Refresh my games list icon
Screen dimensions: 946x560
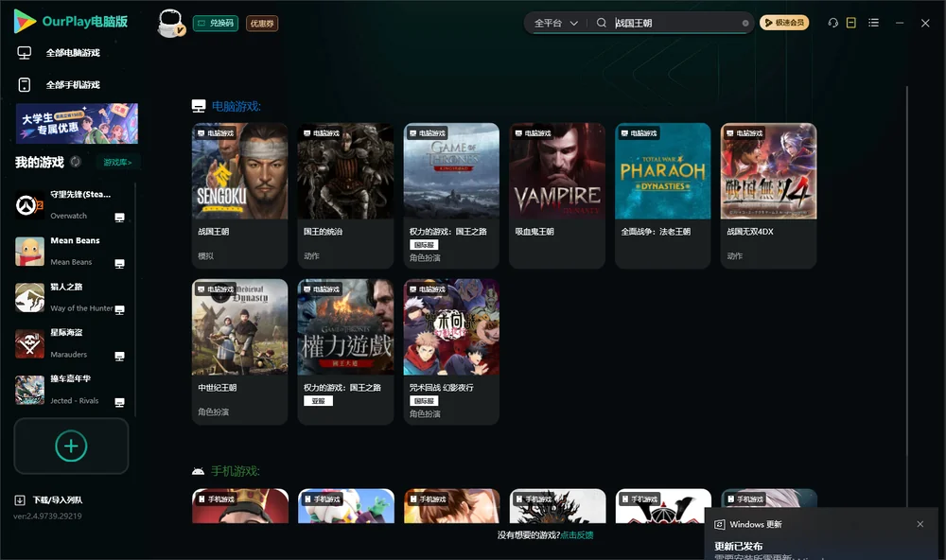(x=76, y=162)
